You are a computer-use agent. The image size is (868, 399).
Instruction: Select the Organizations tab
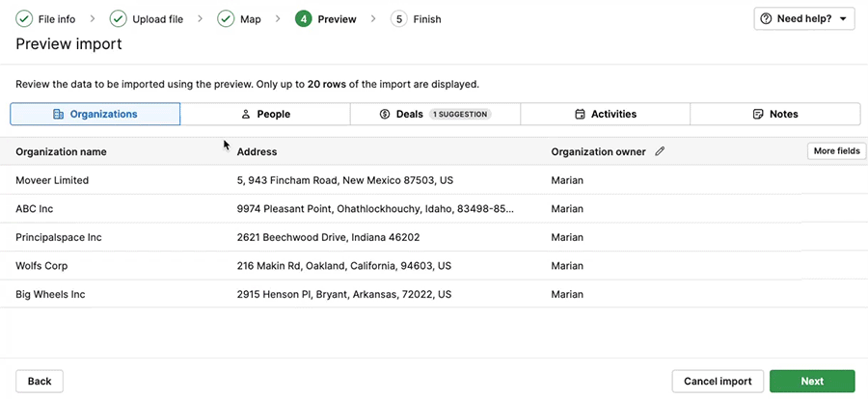[x=95, y=114]
